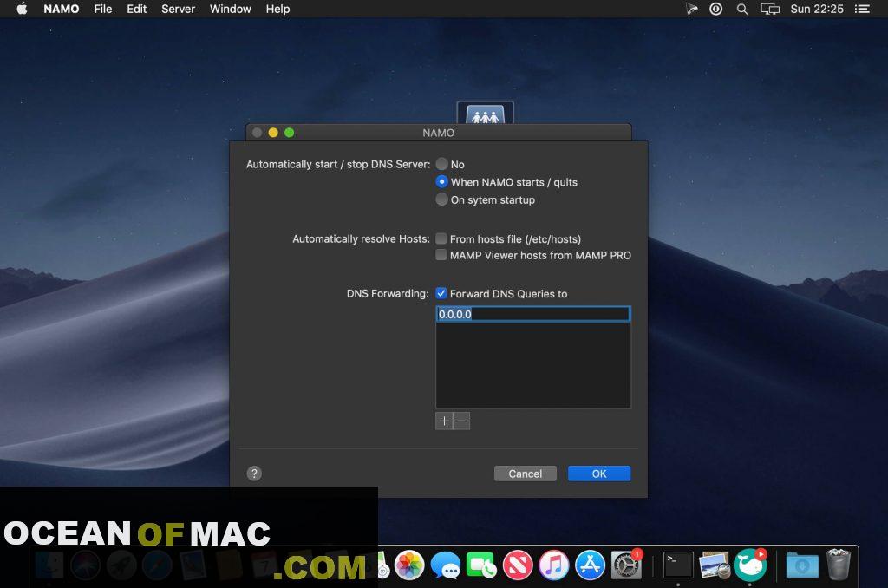Remove DNS server with minus button
The width and height of the screenshot is (888, 588).
[461, 421]
